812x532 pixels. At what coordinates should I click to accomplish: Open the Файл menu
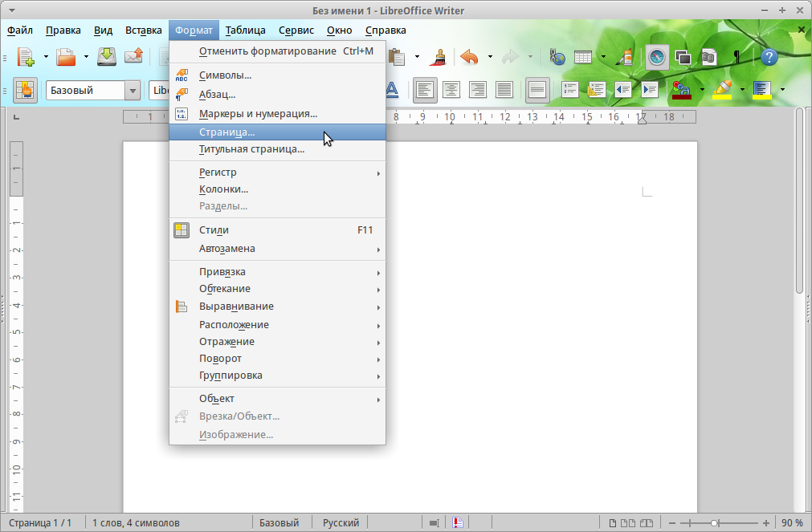coord(20,30)
